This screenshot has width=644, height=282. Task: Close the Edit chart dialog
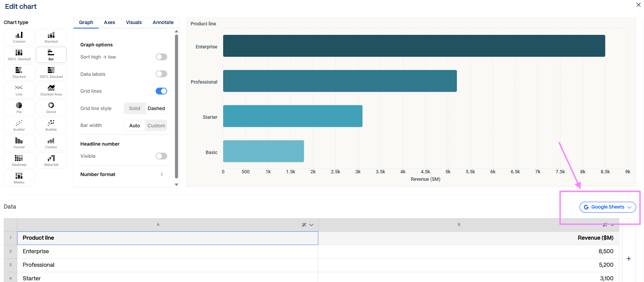pyautogui.click(x=638, y=5)
